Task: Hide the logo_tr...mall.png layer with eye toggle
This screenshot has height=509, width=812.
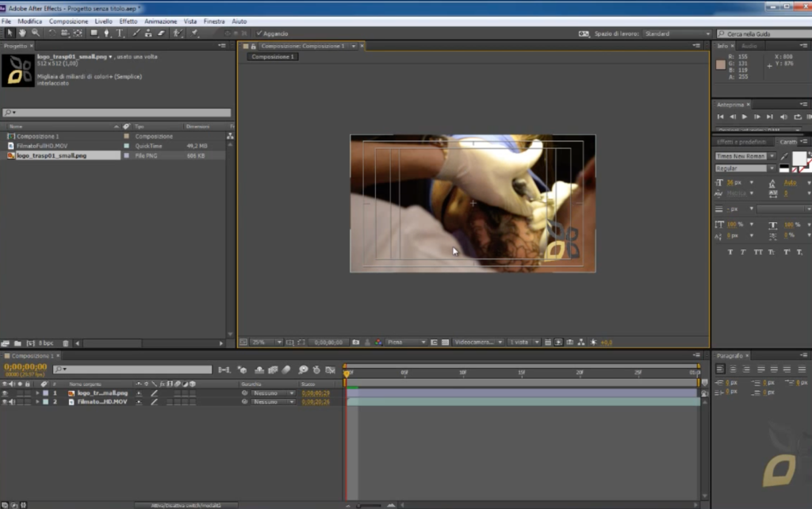Action: 6,393
